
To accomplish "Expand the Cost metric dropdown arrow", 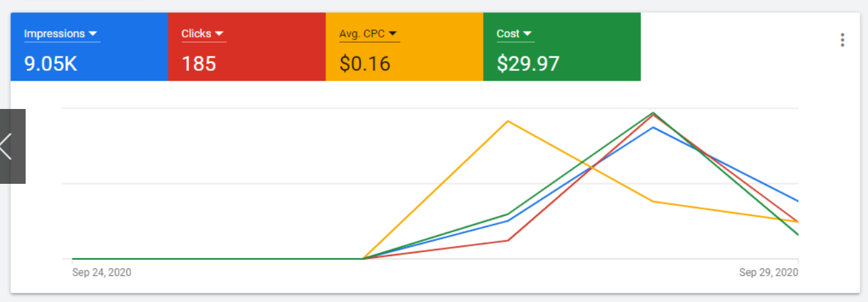I will point(527,33).
